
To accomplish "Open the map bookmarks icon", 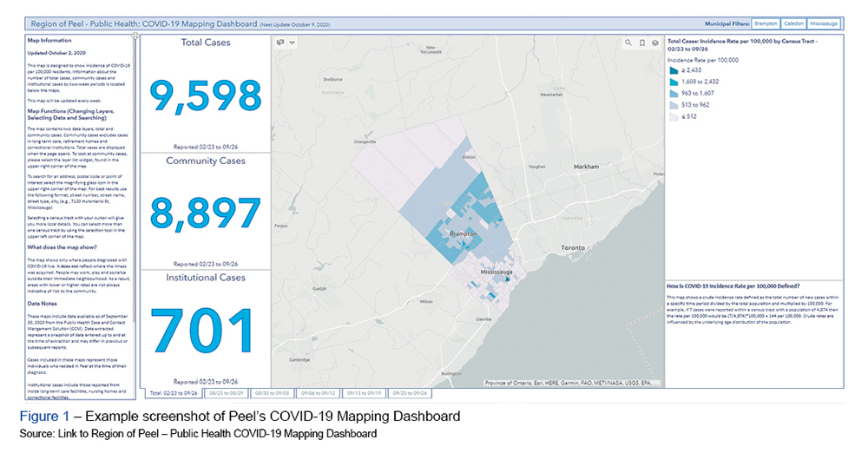I will coord(641,42).
